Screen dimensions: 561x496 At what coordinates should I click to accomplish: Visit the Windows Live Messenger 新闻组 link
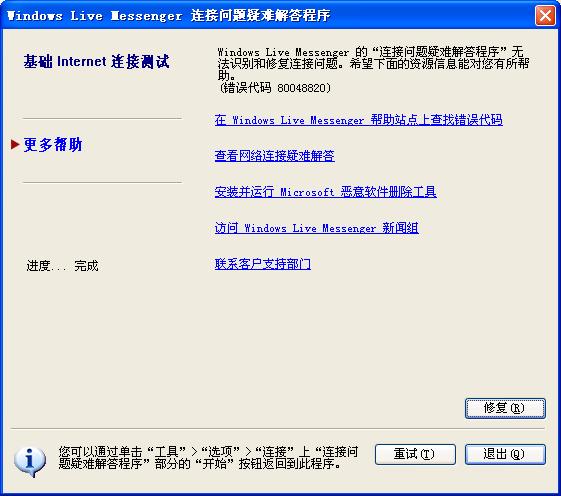[x=316, y=228]
